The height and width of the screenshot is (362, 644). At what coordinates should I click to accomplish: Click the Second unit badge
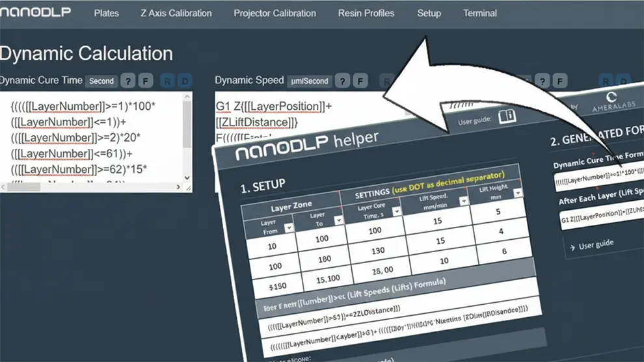[x=101, y=81]
